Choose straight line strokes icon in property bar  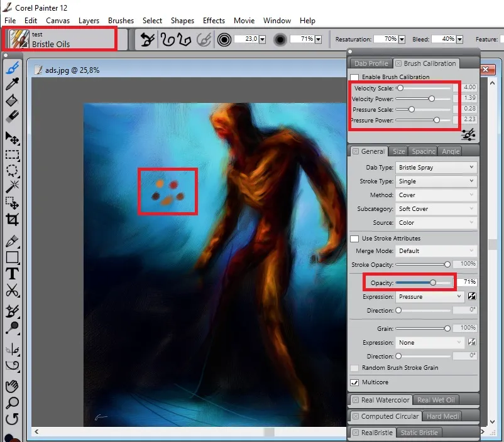(185, 40)
